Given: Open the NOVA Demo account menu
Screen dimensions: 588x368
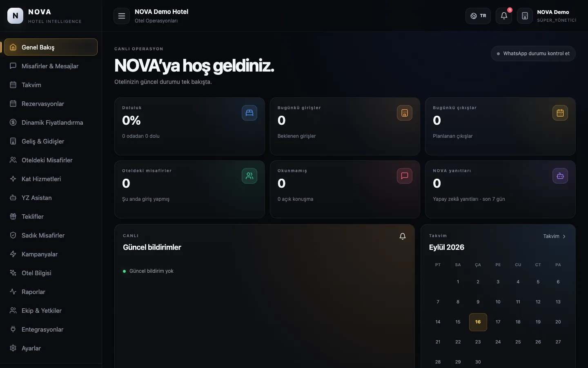Looking at the screenshot, I should tap(547, 16).
